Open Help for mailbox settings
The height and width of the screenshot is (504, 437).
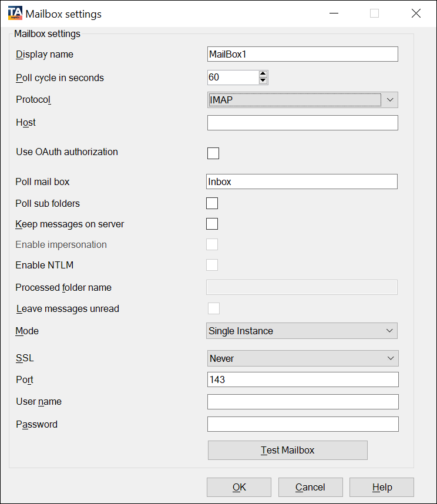coord(382,487)
